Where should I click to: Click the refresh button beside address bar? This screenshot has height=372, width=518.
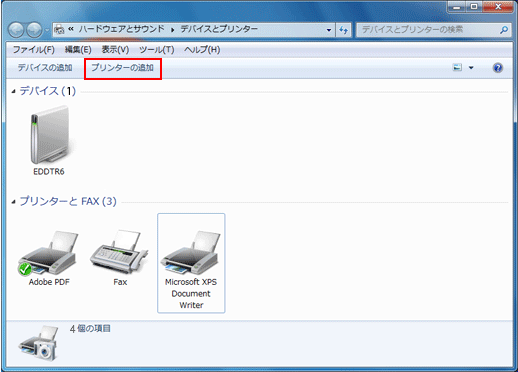point(343,30)
